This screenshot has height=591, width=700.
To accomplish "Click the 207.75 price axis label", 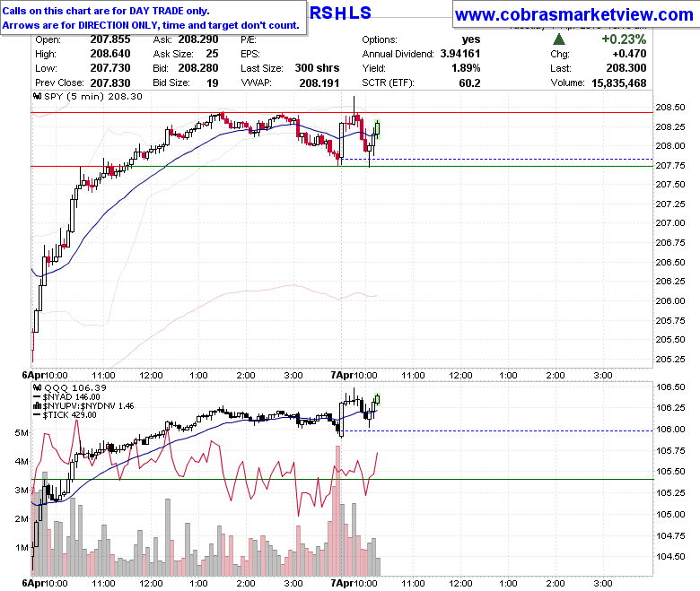I will (x=670, y=166).
